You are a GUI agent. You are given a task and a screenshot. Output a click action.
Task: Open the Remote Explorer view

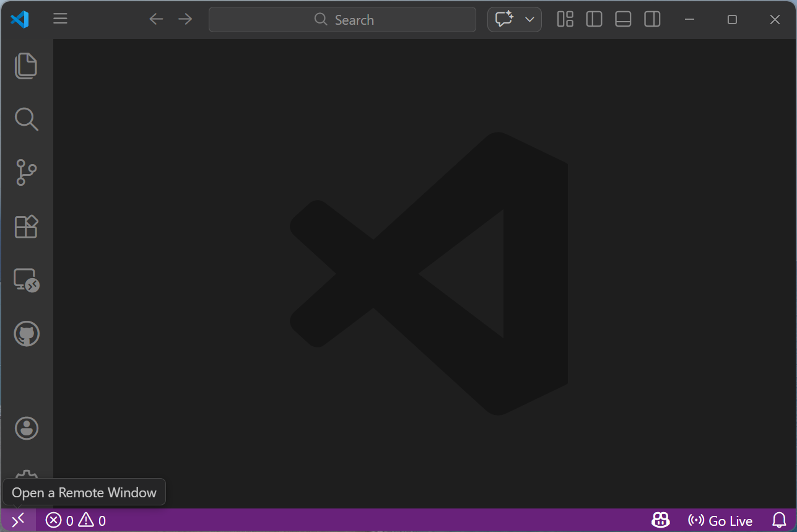26,280
